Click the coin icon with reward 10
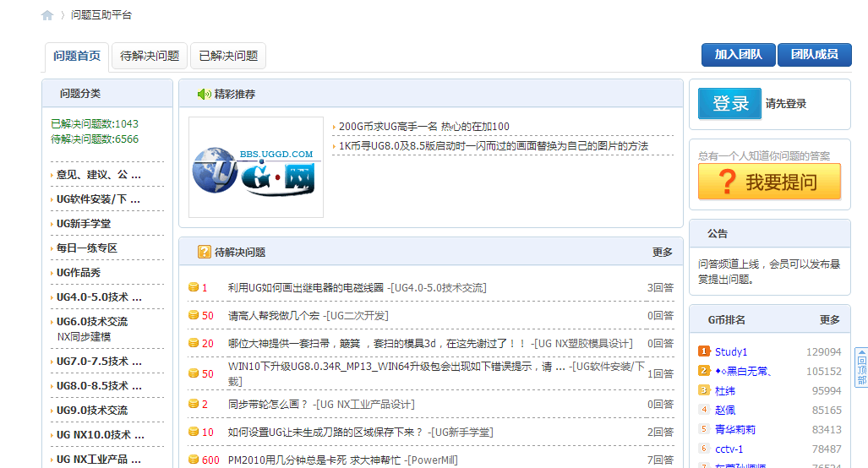The width and height of the screenshot is (868, 468). 194,432
